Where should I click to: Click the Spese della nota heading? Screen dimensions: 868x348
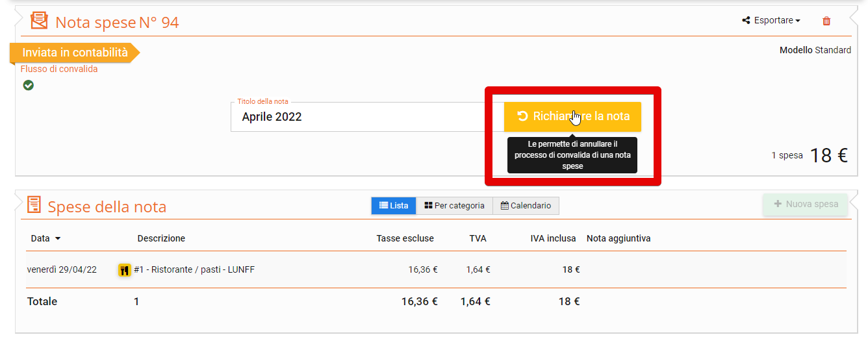pos(107,206)
